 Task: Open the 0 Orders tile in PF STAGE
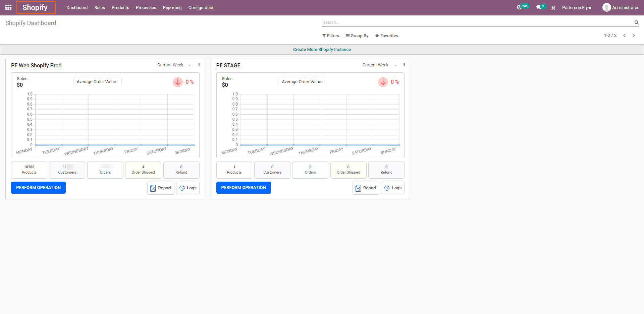pyautogui.click(x=310, y=170)
